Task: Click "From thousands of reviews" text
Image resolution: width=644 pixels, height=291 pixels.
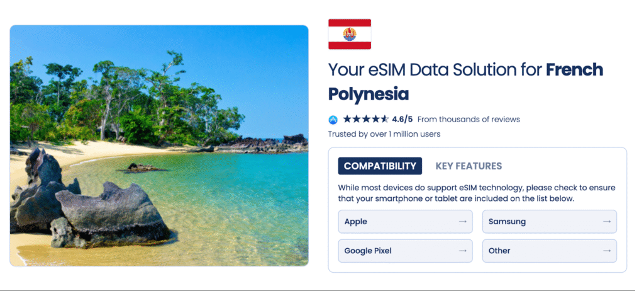Action: [x=469, y=119]
